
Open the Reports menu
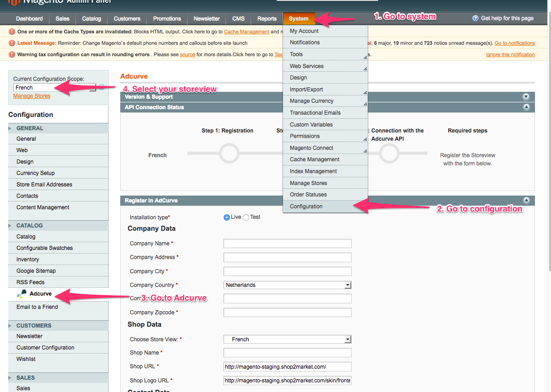tap(267, 19)
